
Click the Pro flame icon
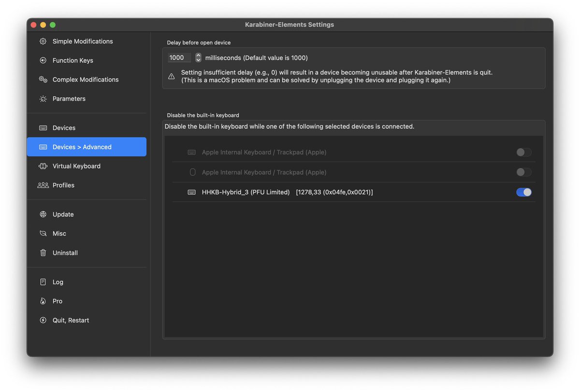(x=43, y=301)
